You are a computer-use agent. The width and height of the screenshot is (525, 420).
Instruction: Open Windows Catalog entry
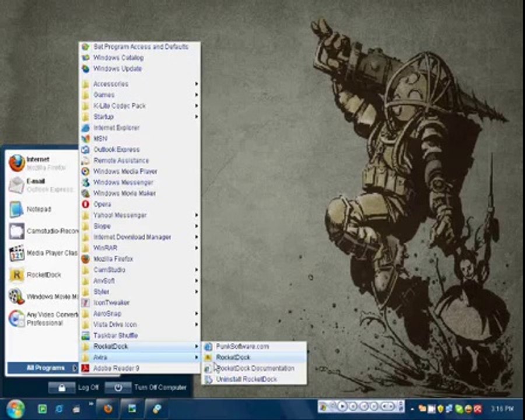click(140, 58)
